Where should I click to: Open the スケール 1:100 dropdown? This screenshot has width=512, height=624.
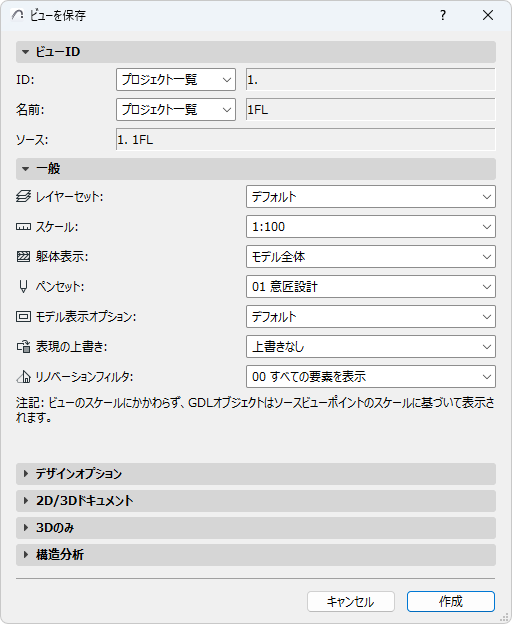click(x=371, y=227)
